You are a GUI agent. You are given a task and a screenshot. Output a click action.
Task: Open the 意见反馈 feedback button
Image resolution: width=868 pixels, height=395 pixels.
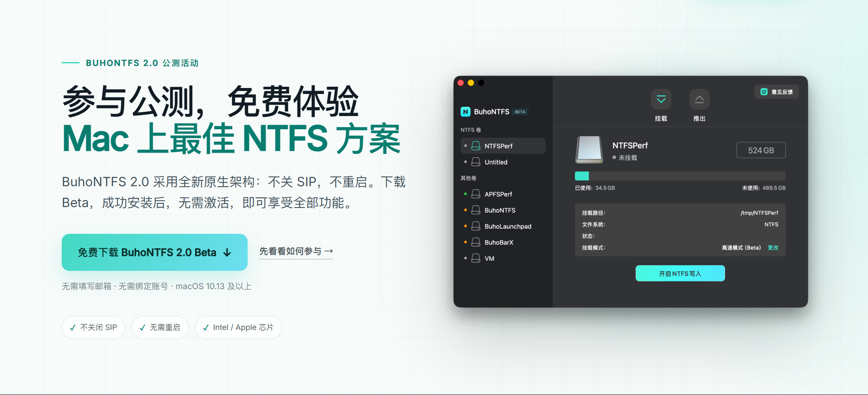pyautogui.click(x=777, y=92)
